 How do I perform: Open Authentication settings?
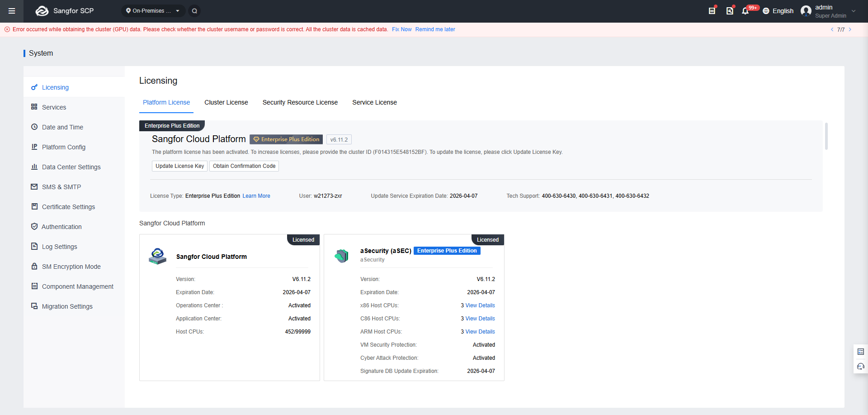tap(74, 227)
